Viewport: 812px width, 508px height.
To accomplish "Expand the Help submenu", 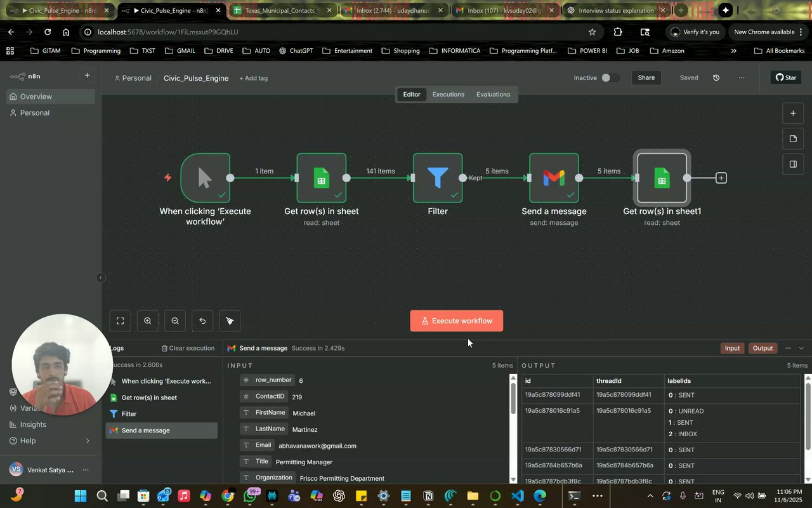I will tap(88, 441).
